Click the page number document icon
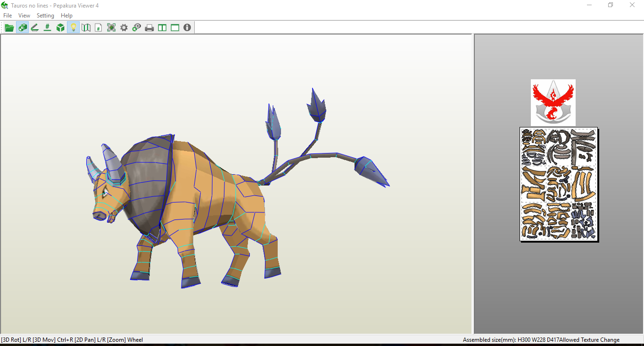 click(x=98, y=27)
